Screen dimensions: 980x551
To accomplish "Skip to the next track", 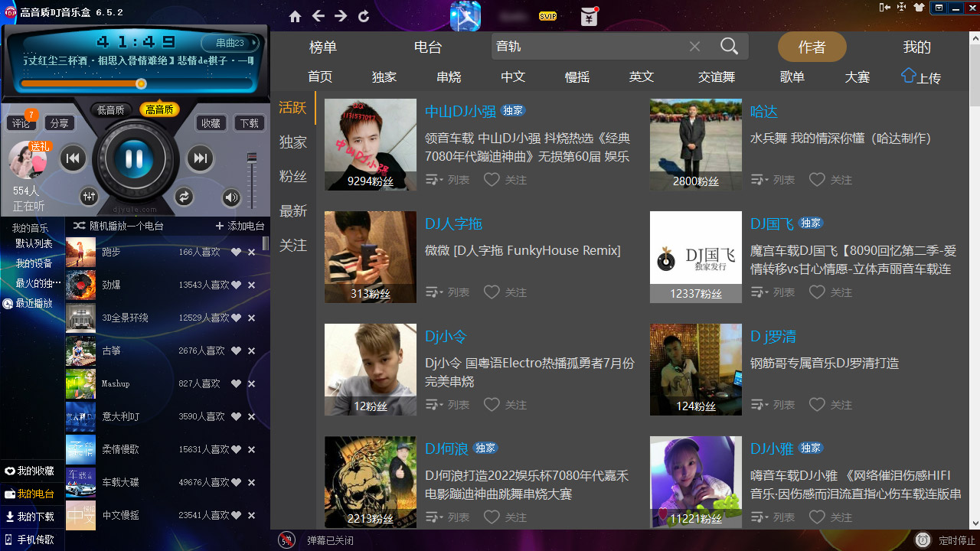I will tap(200, 158).
